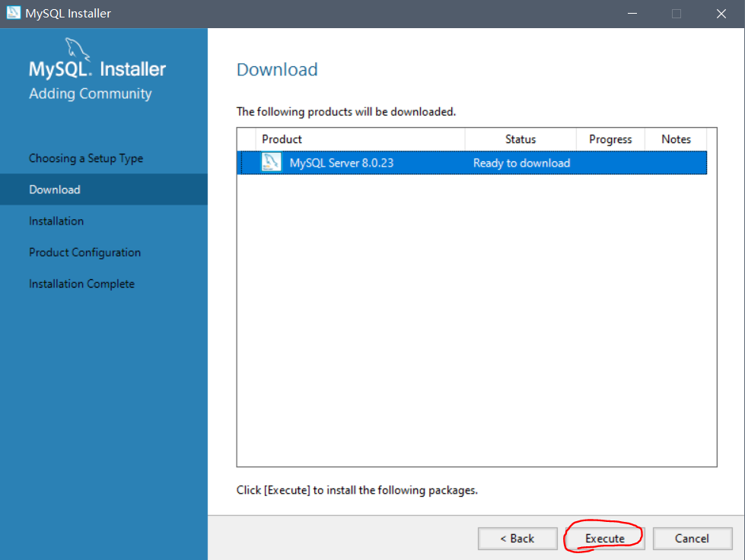
Task: Go back with the < Back button
Action: coord(517,538)
